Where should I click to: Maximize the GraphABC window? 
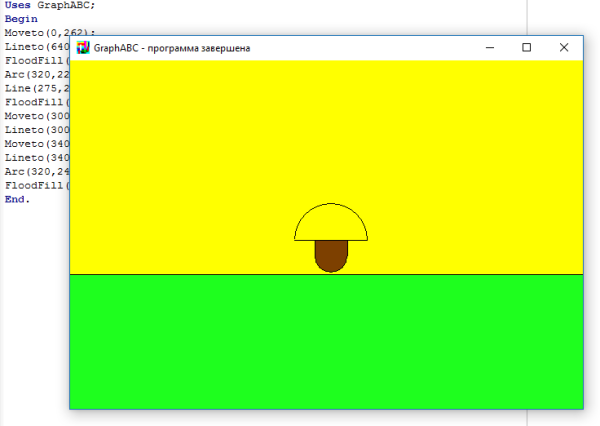[527, 47]
